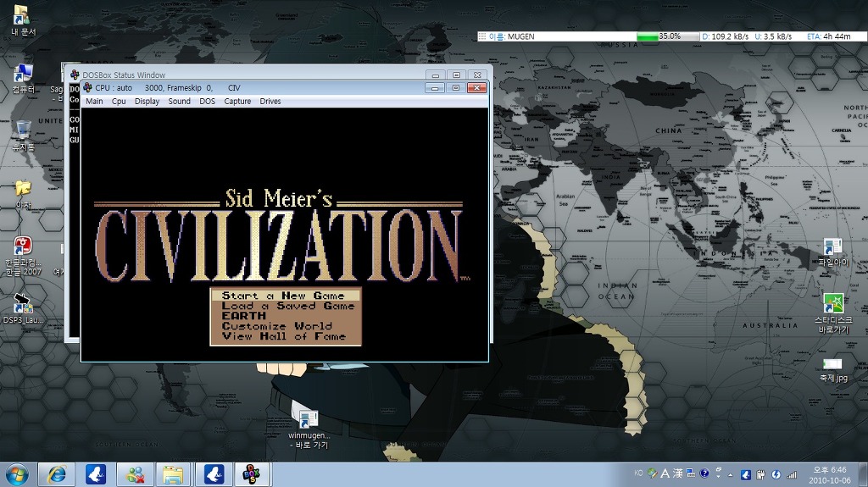This screenshot has height=487, width=868.
Task: Open the Cpu menu in DOSBox
Action: click(119, 102)
